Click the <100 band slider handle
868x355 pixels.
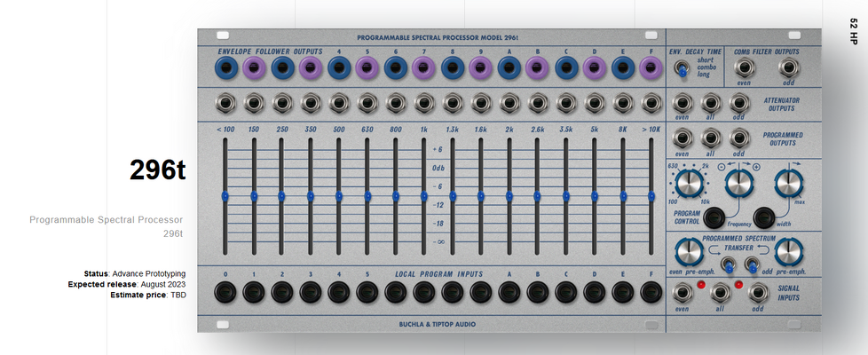(225, 196)
